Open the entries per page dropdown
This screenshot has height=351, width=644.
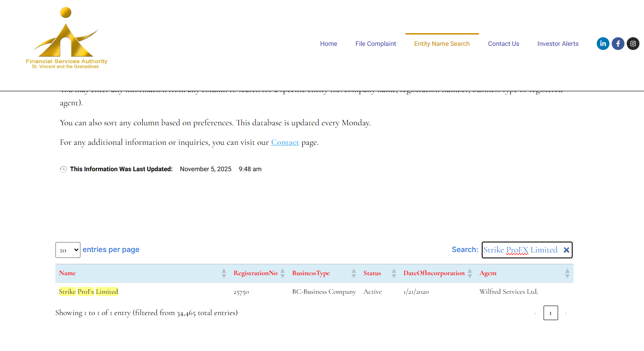click(68, 250)
